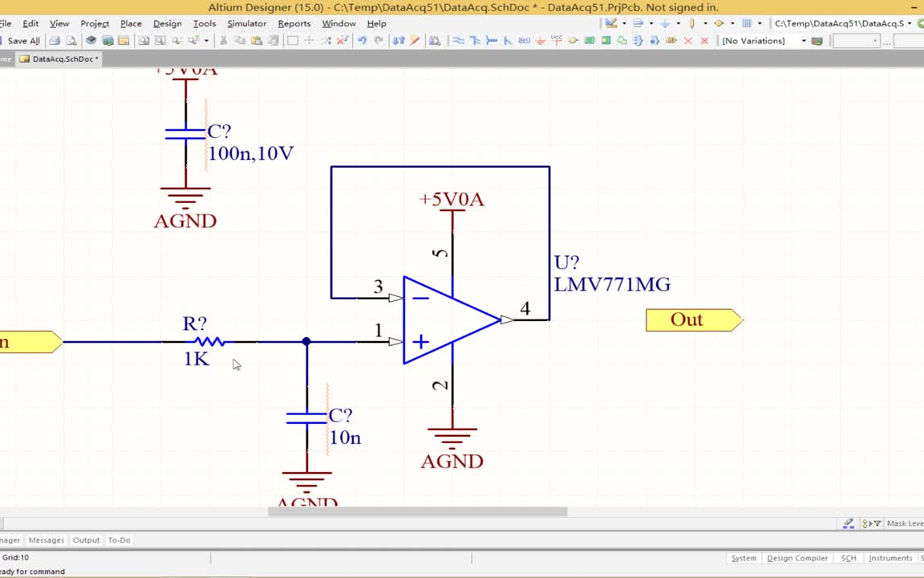The height and width of the screenshot is (578, 924).
Task: Open the SCH panel button at bottom right
Action: click(849, 558)
